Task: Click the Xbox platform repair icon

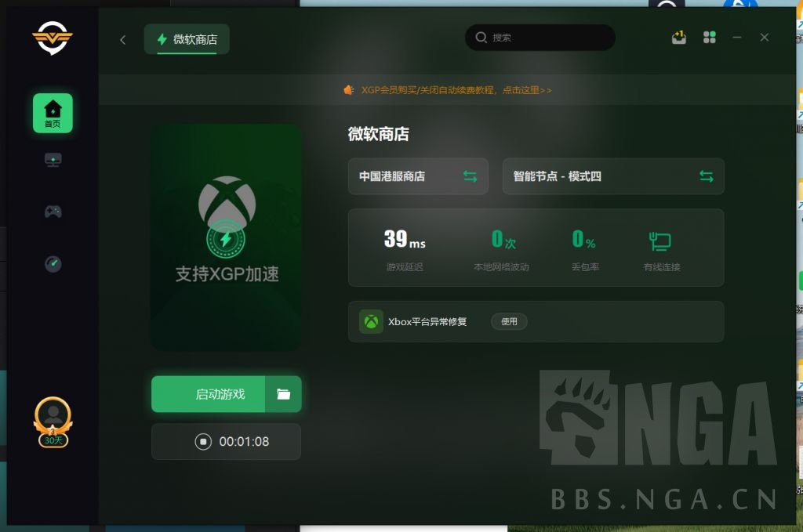Action: tap(369, 321)
